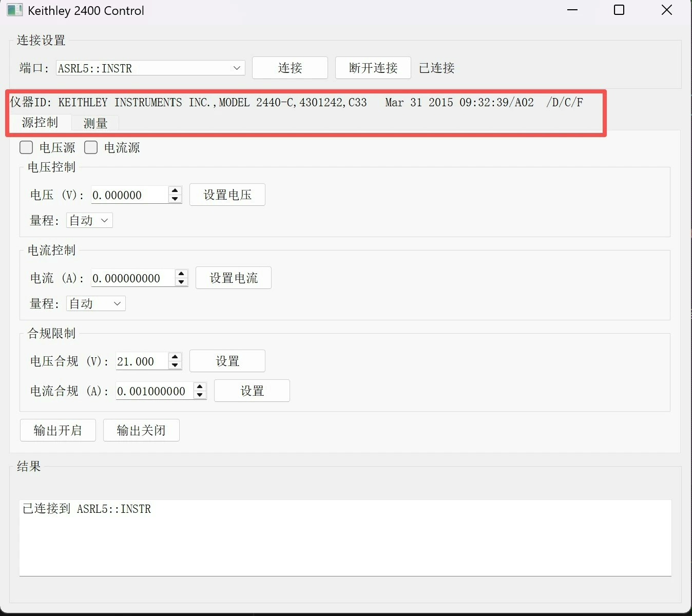
Task: Click inside the 结果 results text box
Action: pos(345,537)
